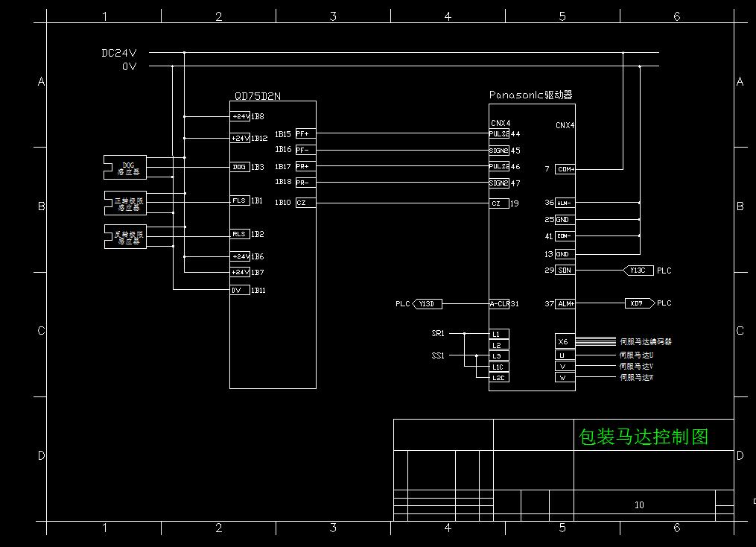
Task: Select the PR- terminal box
Action: (x=305, y=183)
